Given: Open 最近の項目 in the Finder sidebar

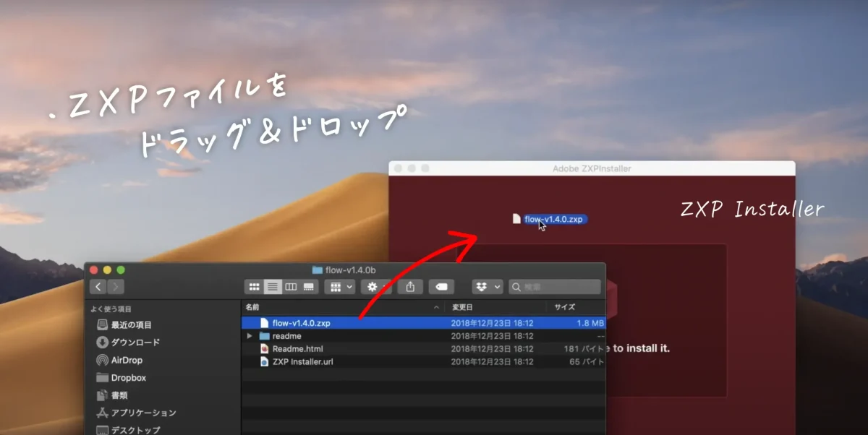Looking at the screenshot, I should pyautogui.click(x=124, y=325).
